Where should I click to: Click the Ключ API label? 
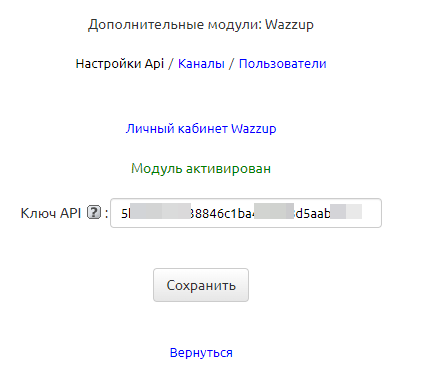point(51,213)
